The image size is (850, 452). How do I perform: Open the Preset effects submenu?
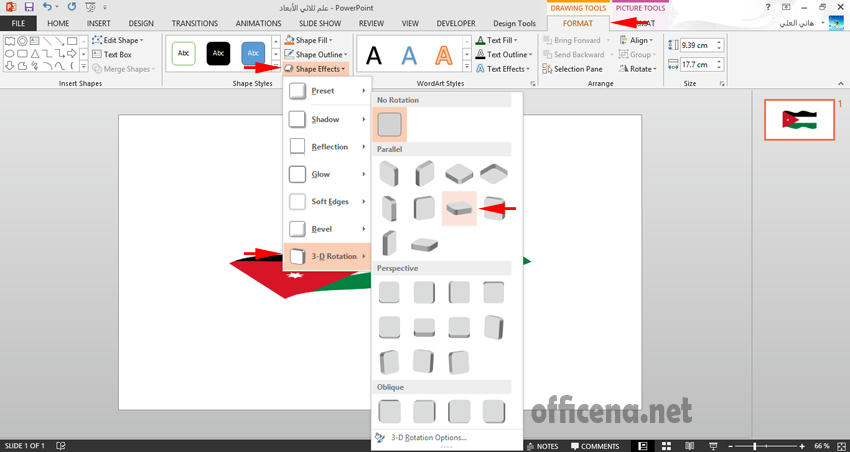pyautogui.click(x=327, y=91)
